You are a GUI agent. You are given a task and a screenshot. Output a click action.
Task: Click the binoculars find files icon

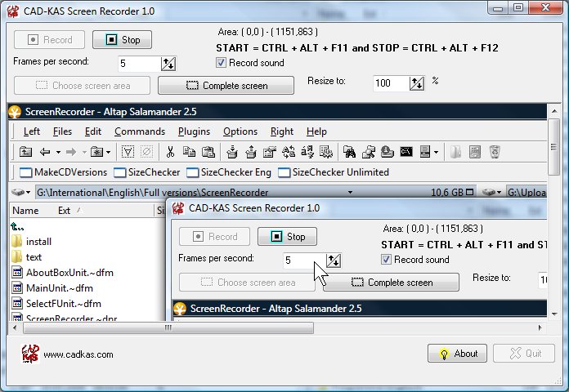349,151
